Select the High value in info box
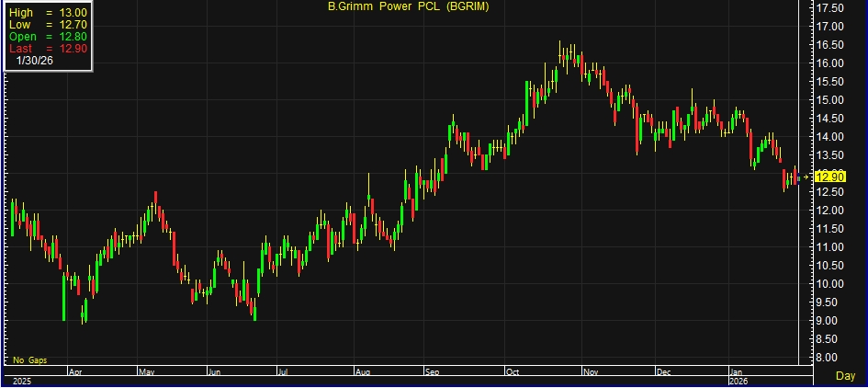Image resolution: width=868 pixels, height=388 pixels. (x=73, y=12)
